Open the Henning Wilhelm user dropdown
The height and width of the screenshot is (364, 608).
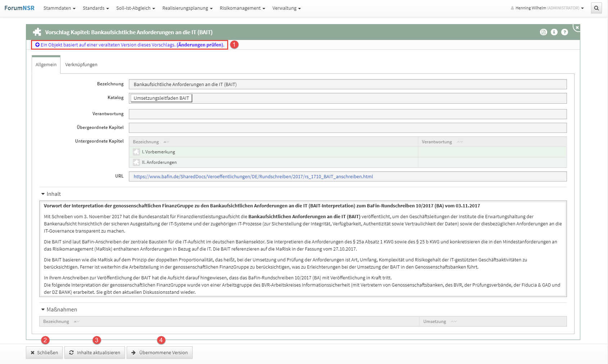pos(547,8)
